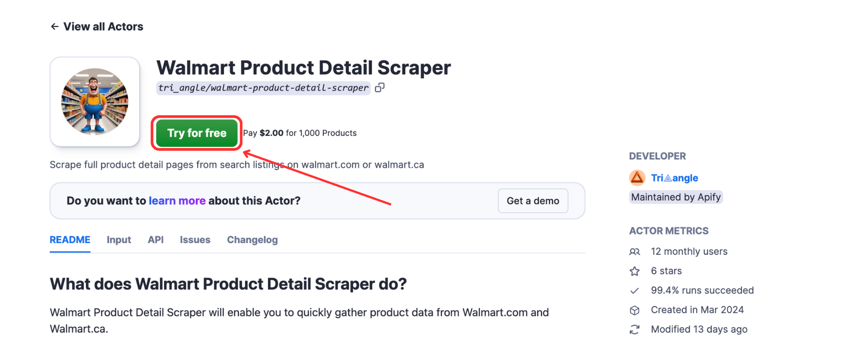The width and height of the screenshot is (868, 342).
Task: Click the Get a demo button
Action: 532,201
